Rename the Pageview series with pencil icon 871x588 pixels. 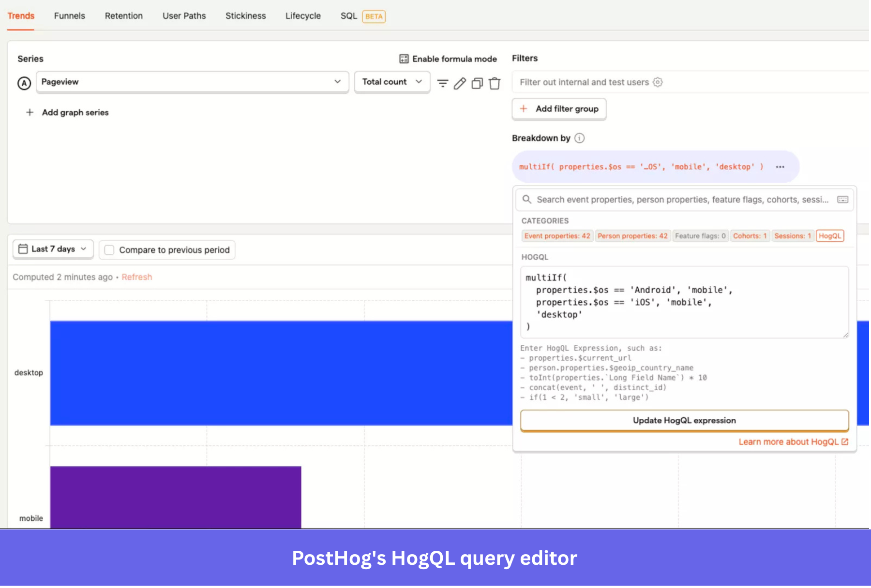point(460,83)
